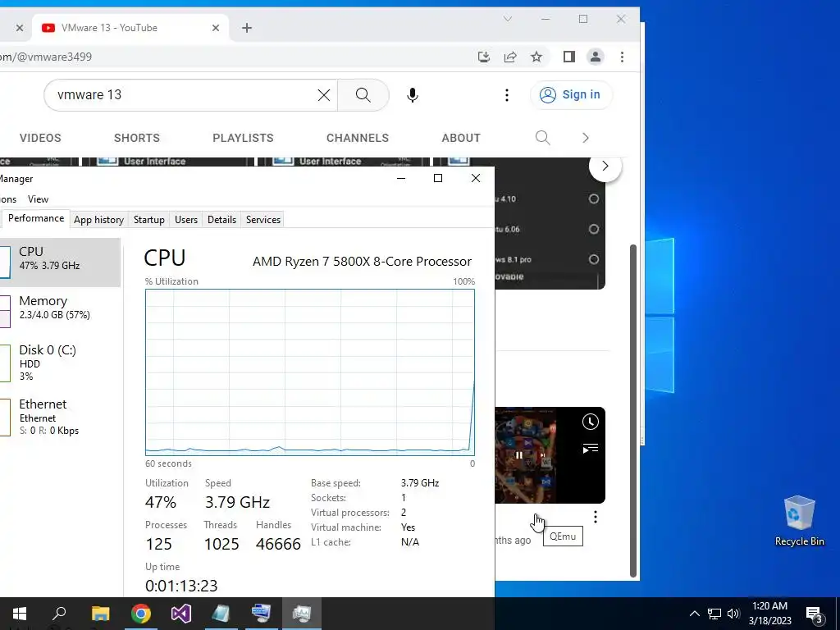840x630 pixels.
Task: Expand channel tabs with right chevron
Action: point(586,138)
